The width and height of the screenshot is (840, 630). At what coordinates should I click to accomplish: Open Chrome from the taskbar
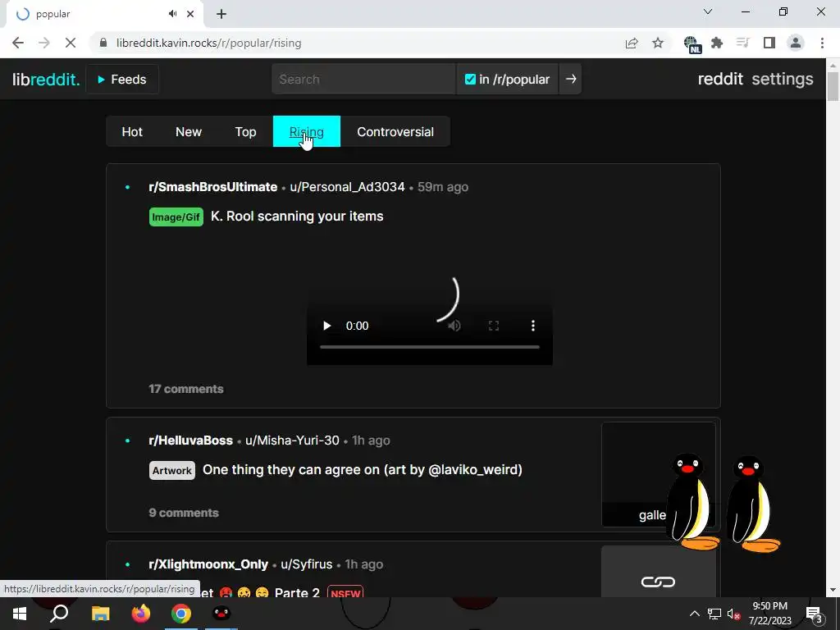pos(181,614)
